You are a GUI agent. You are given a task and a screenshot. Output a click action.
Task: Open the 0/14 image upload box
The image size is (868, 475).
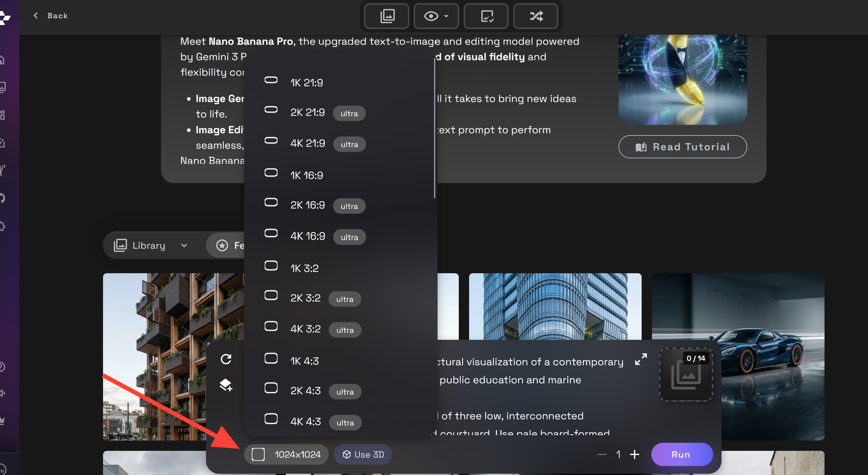(686, 375)
